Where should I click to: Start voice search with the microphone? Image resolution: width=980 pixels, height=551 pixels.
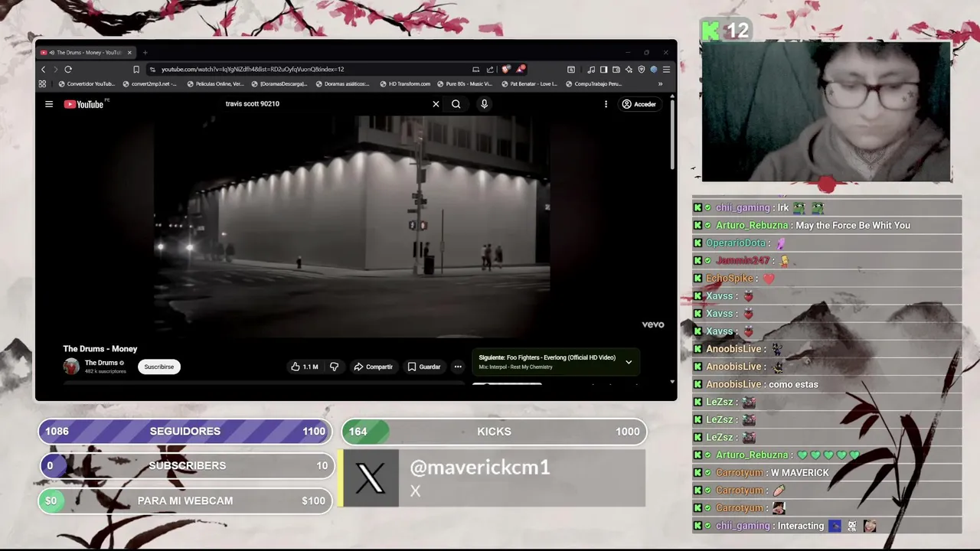tap(484, 104)
